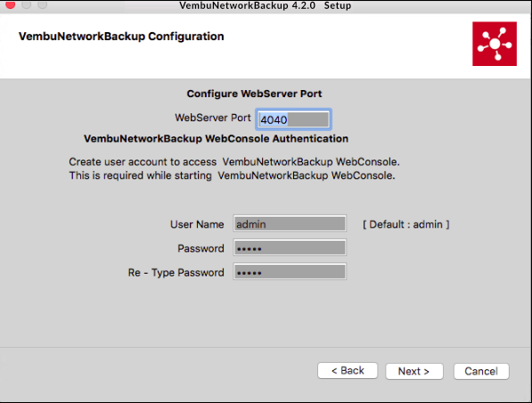Go to the previous step with Back
Image resolution: width=532 pixels, height=403 pixels.
point(348,370)
